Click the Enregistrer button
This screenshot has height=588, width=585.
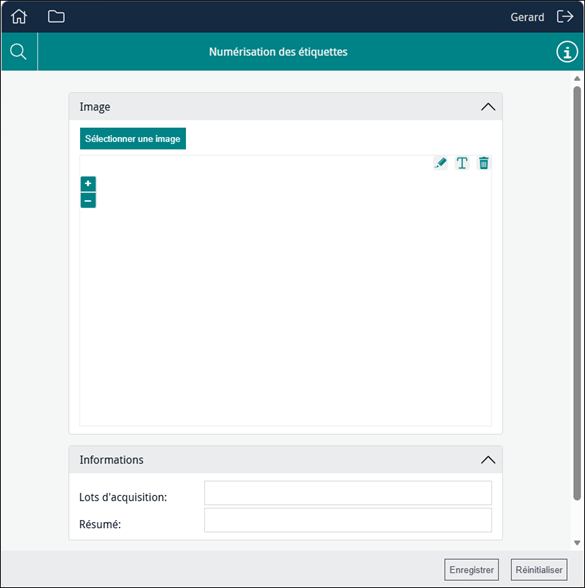[x=471, y=570]
